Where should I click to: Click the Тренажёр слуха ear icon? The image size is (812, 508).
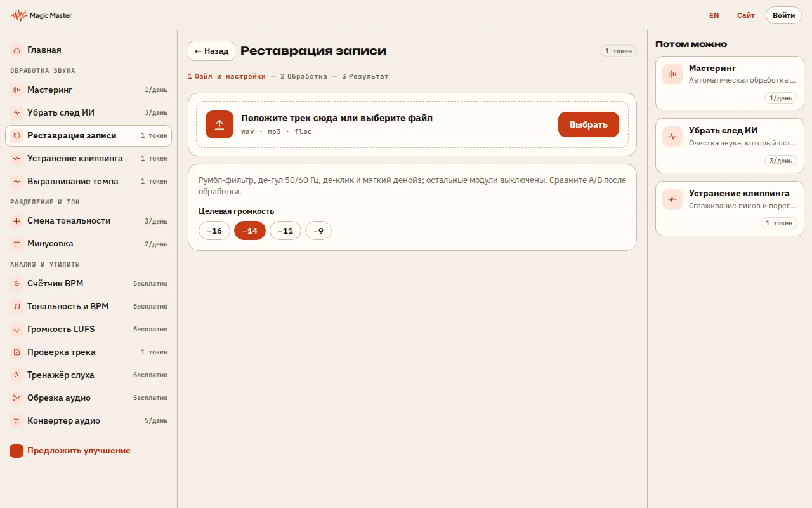16,375
